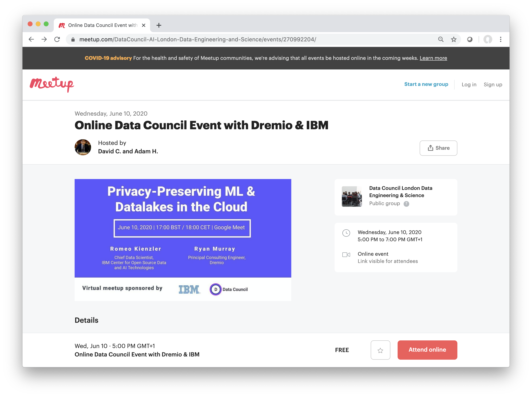Click the Data Council London group thumbnail
The image size is (532, 397).
tap(351, 196)
